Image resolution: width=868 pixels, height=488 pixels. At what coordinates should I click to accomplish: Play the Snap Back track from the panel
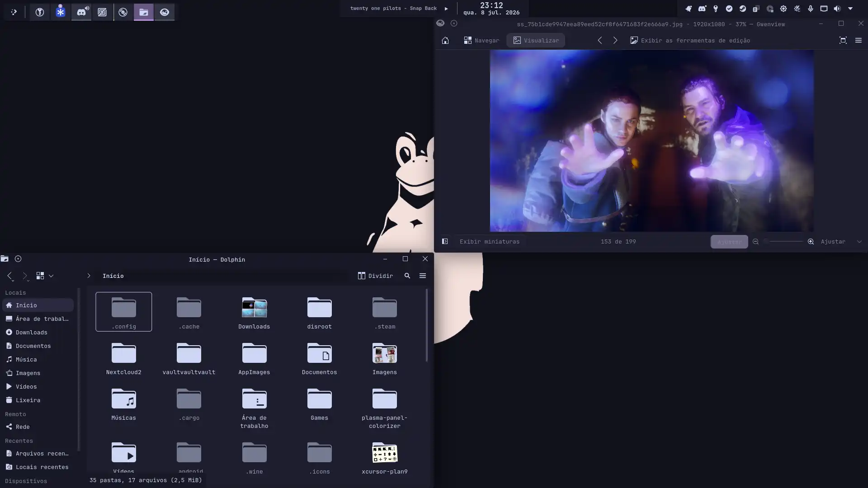click(x=446, y=9)
